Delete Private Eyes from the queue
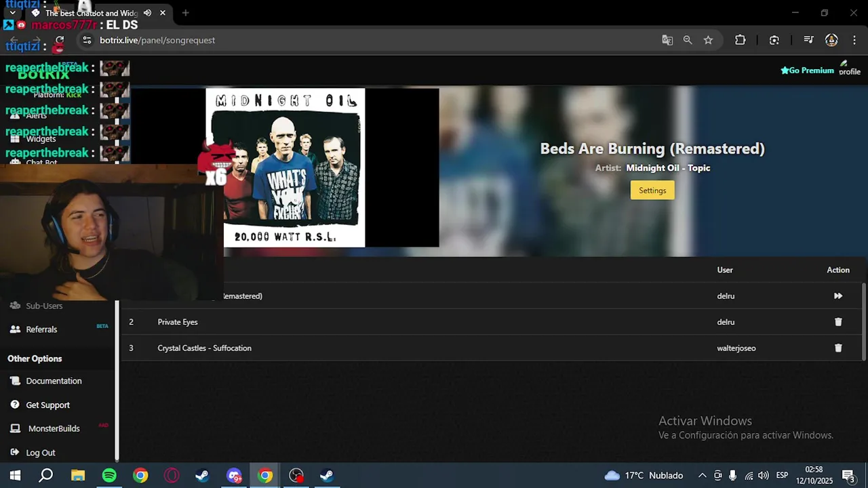 point(838,322)
